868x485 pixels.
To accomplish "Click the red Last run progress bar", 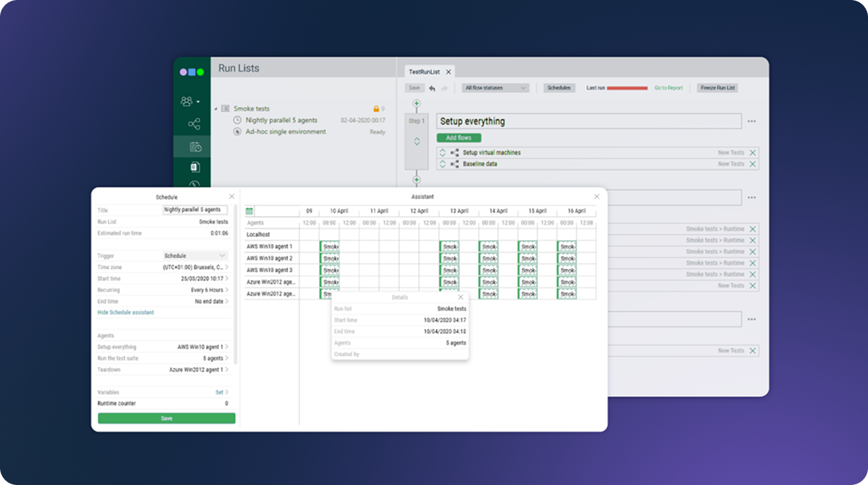I will click(627, 87).
